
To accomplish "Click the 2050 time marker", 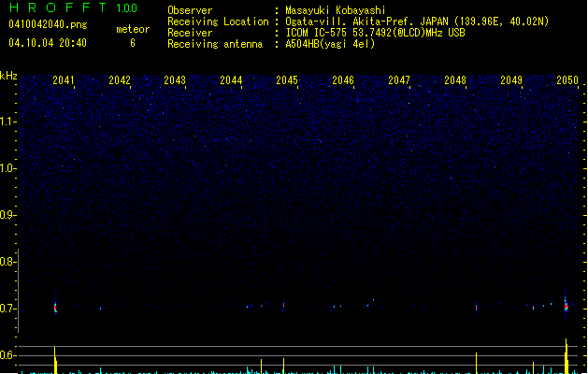I will pos(567,80).
